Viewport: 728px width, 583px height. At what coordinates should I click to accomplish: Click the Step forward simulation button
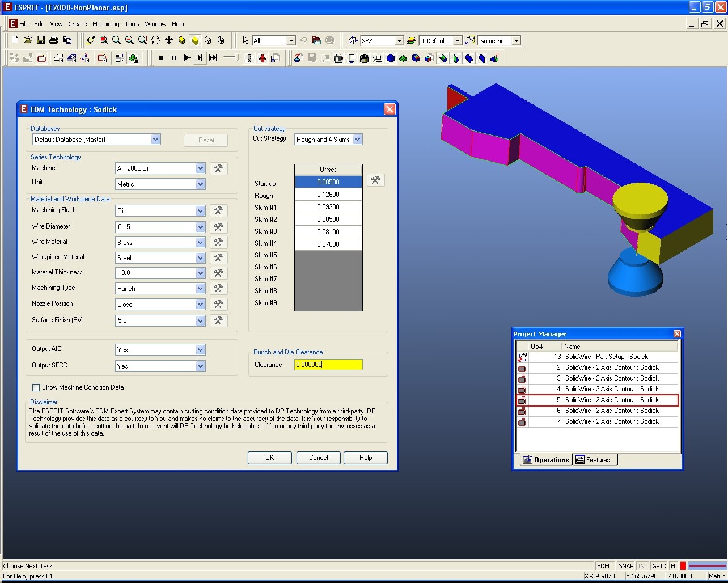click(x=200, y=58)
